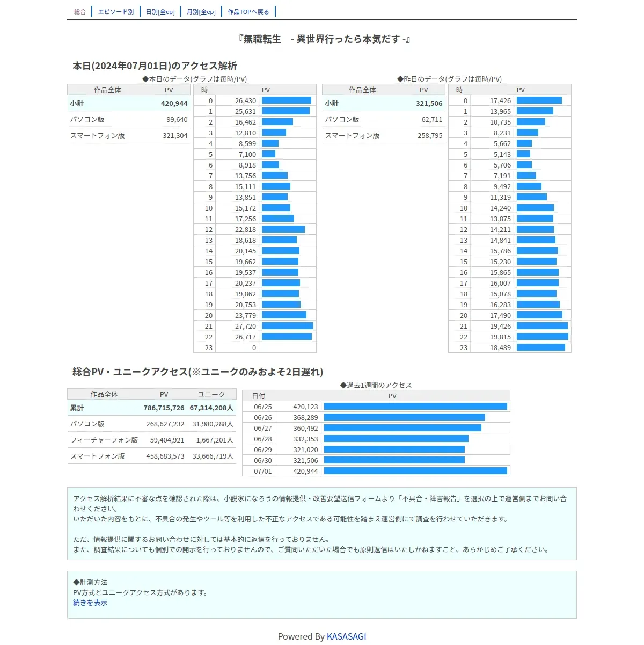
Task: Select yesterday's hour 22 value 19,815
Action: (500, 337)
